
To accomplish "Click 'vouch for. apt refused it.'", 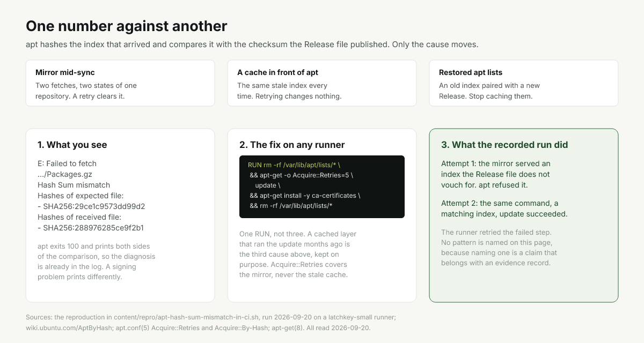I will (x=485, y=185).
